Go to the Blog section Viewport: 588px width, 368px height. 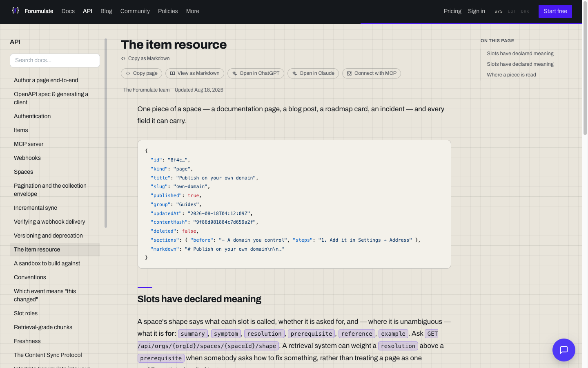point(106,11)
